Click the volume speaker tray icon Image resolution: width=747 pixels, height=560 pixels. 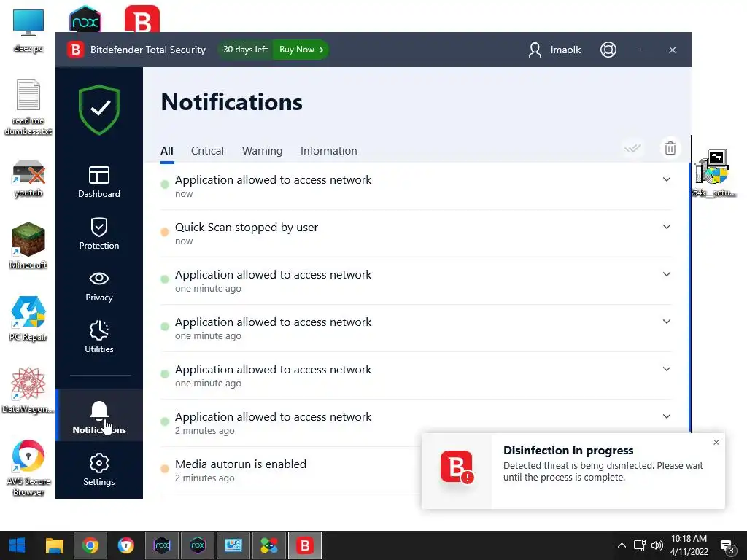[657, 545]
